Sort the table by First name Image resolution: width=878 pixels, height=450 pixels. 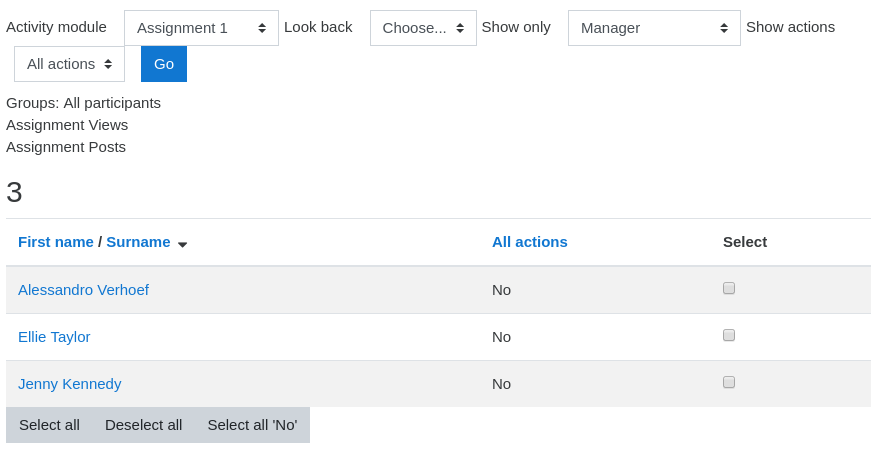(x=55, y=242)
